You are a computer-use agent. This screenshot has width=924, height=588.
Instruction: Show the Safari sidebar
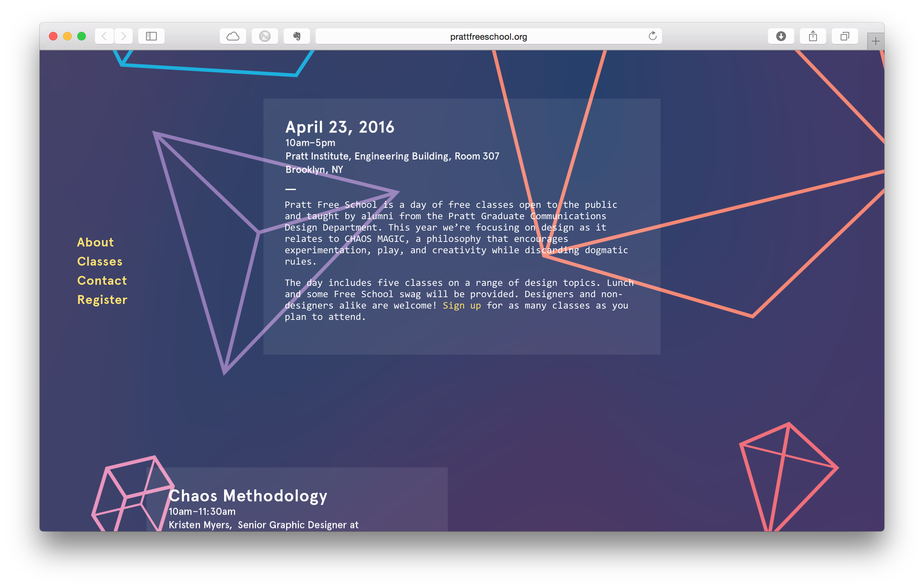point(151,37)
